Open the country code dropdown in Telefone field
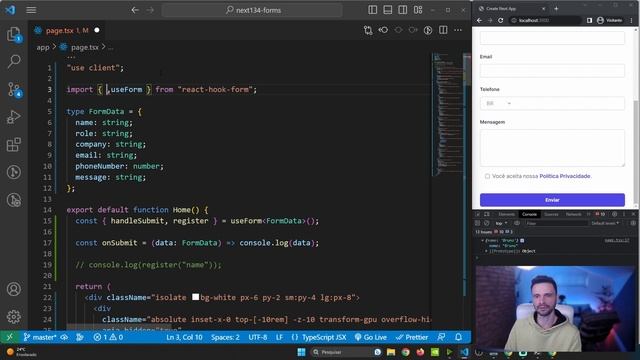Viewport: 640px width, 360px height. coord(498,104)
